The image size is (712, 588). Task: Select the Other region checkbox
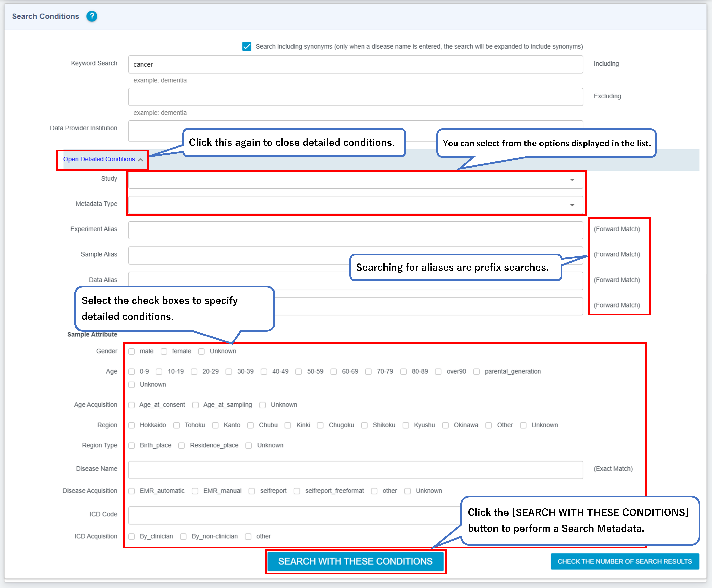(x=489, y=425)
